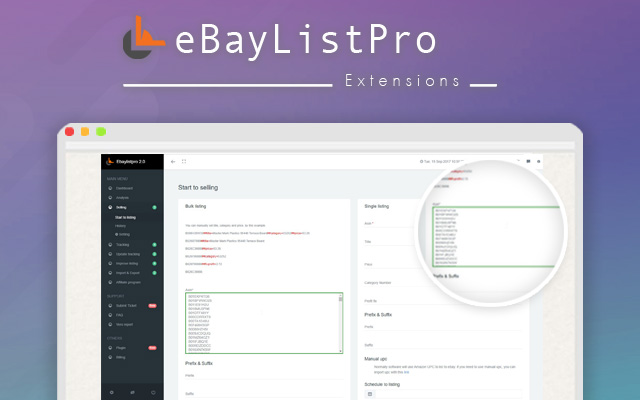The image size is (640, 400).
Task: Click the Start to selling heading
Action: (x=198, y=187)
